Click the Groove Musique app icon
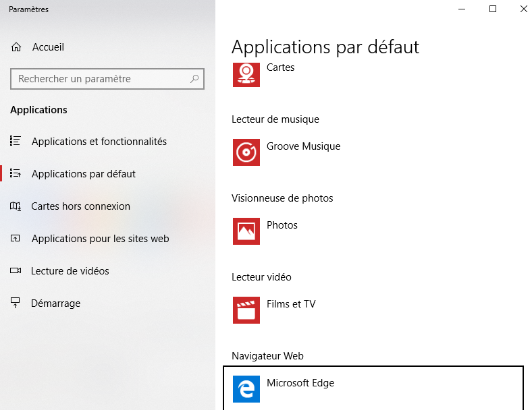 click(246, 152)
